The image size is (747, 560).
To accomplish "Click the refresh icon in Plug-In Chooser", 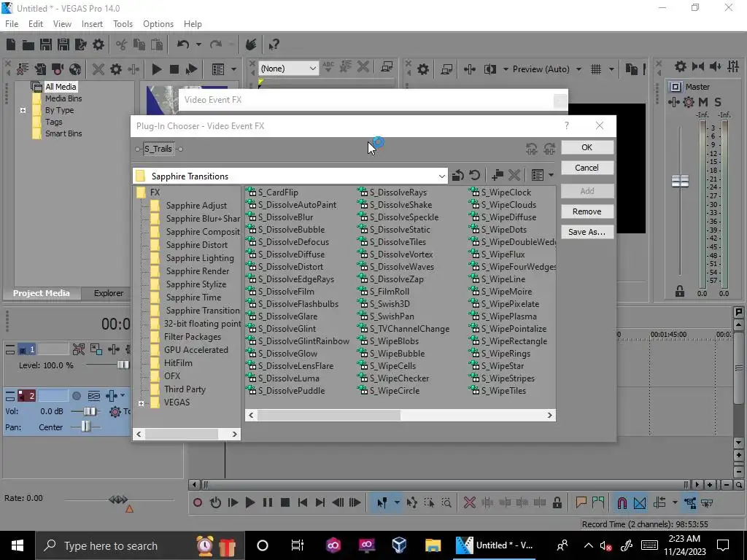I will tap(474, 175).
